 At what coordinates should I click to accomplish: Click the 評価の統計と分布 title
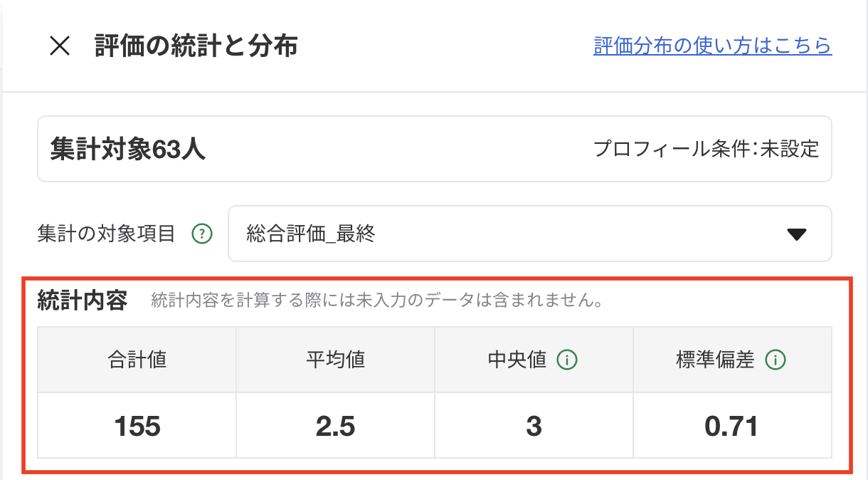[196, 47]
